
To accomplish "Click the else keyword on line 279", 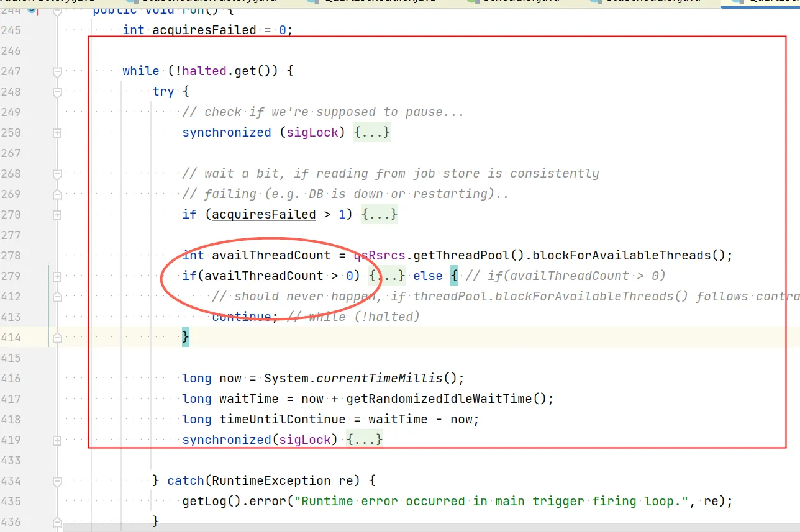I will pos(428,276).
